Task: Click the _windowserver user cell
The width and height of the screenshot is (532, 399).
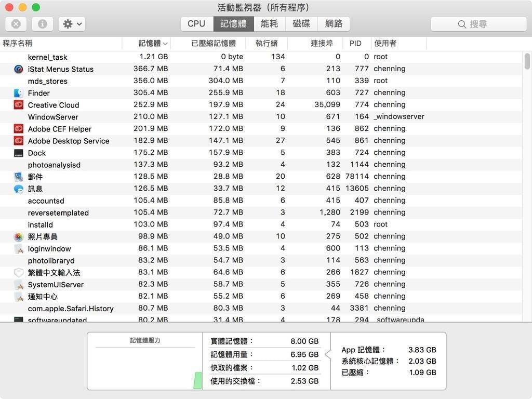Action: tap(399, 116)
